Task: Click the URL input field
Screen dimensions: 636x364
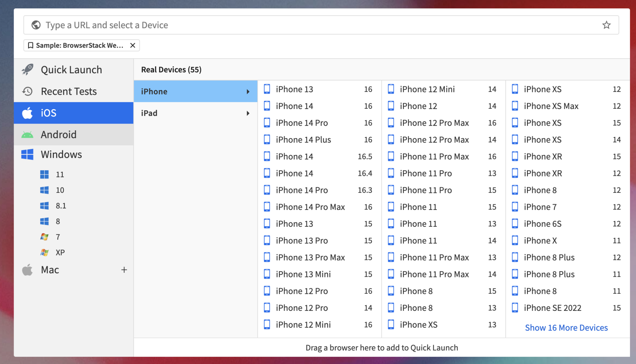Action: click(217, 25)
